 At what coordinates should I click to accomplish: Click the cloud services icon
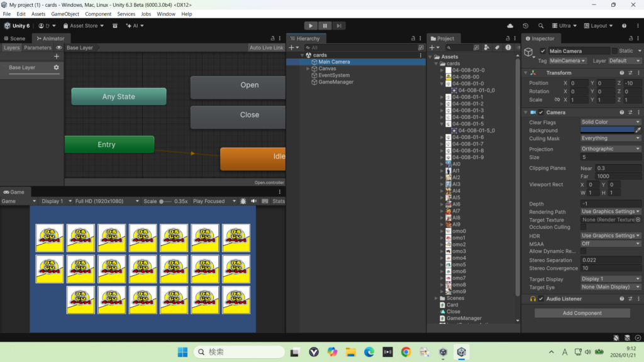510,26
